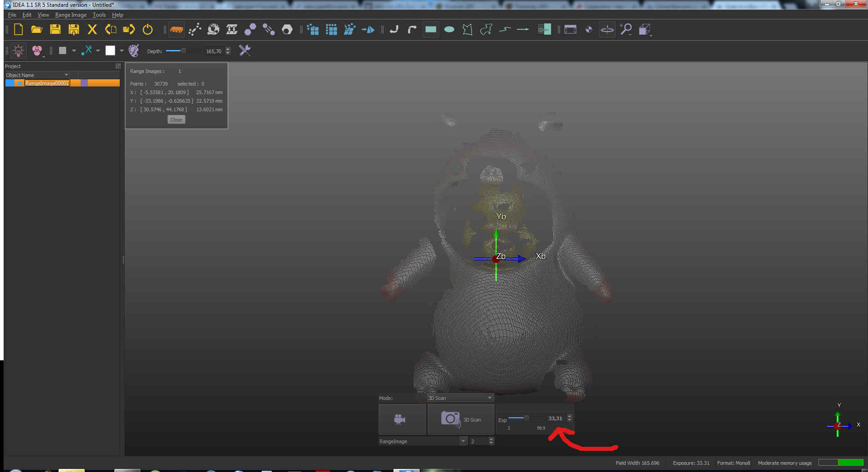Viewport: 868px width, 472px height.
Task: Open the File menu
Action: [12, 15]
